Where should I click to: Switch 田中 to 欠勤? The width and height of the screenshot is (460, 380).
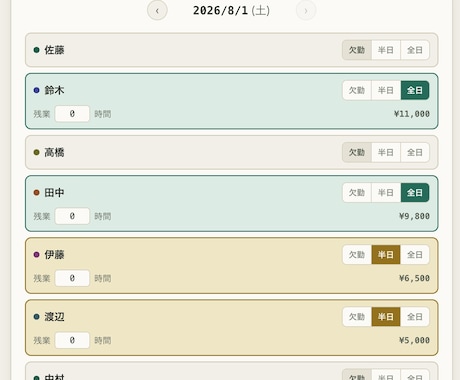(357, 193)
